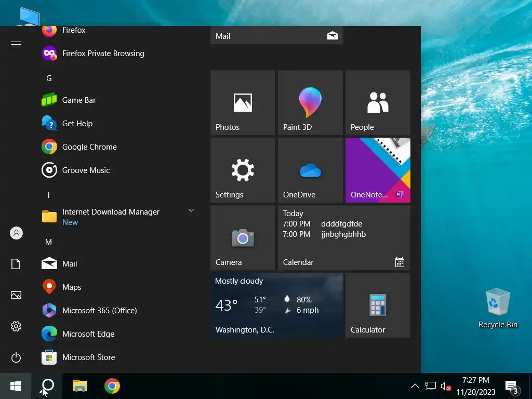
Task: Click the Windows Start button
Action: pos(16,386)
